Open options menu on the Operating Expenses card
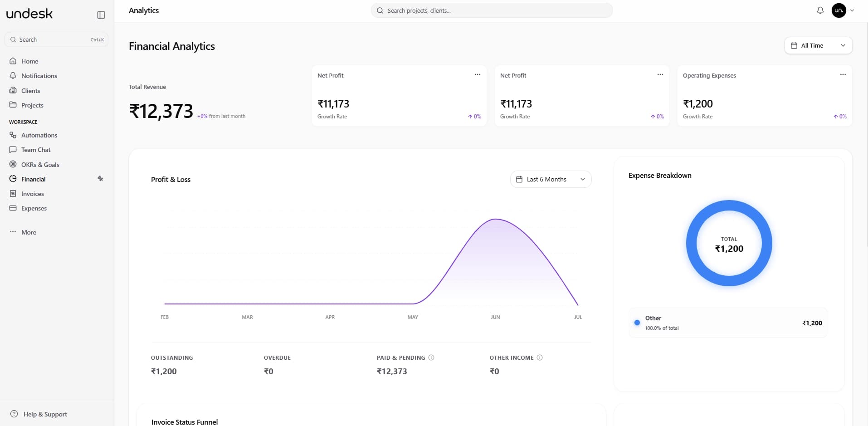Image resolution: width=868 pixels, height=426 pixels. coord(843,74)
